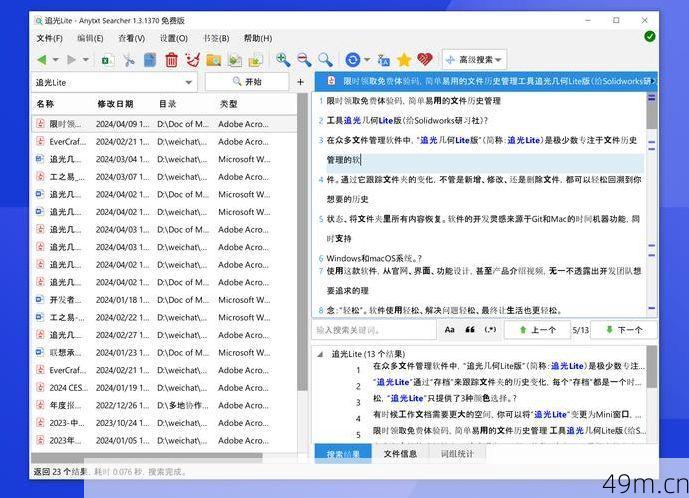This screenshot has height=498, width=689.
Task: Click the file list horizontal scrollbar
Action: click(x=147, y=458)
